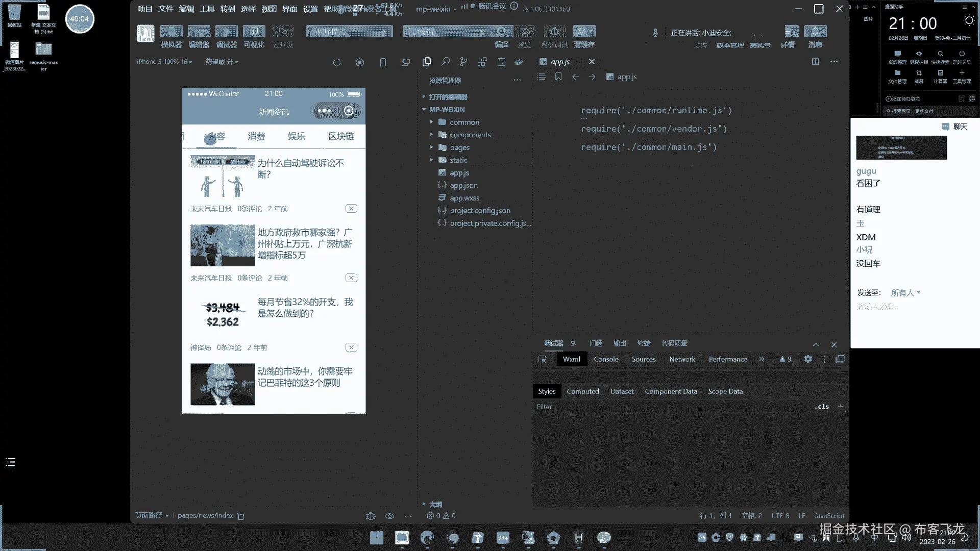Open devtools settings gear
Image resolution: width=980 pixels, height=551 pixels.
click(808, 359)
